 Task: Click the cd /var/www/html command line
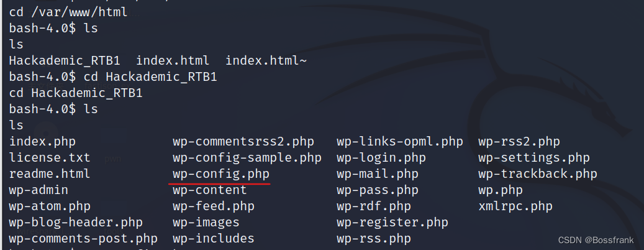[68, 12]
